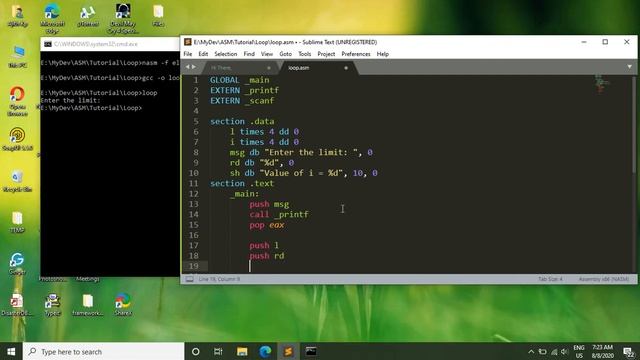Click on 'section .text' line
This screenshot has height=360, width=640.
[x=242, y=183]
